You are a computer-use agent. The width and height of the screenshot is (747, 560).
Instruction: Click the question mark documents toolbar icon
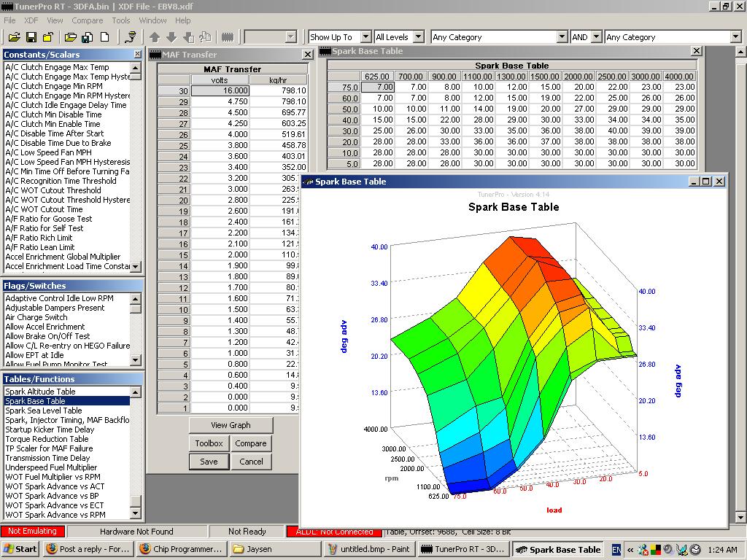tap(205, 37)
